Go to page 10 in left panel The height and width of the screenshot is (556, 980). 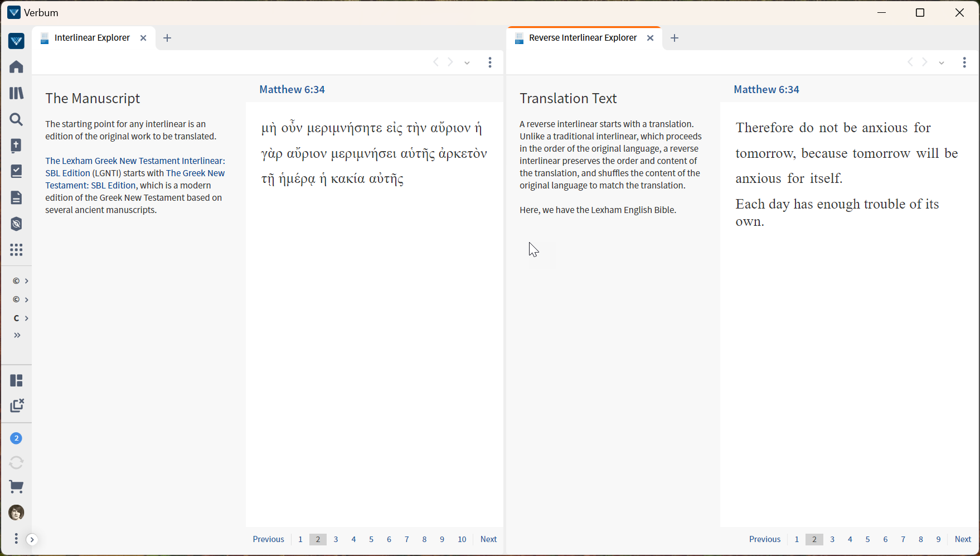[x=462, y=539]
